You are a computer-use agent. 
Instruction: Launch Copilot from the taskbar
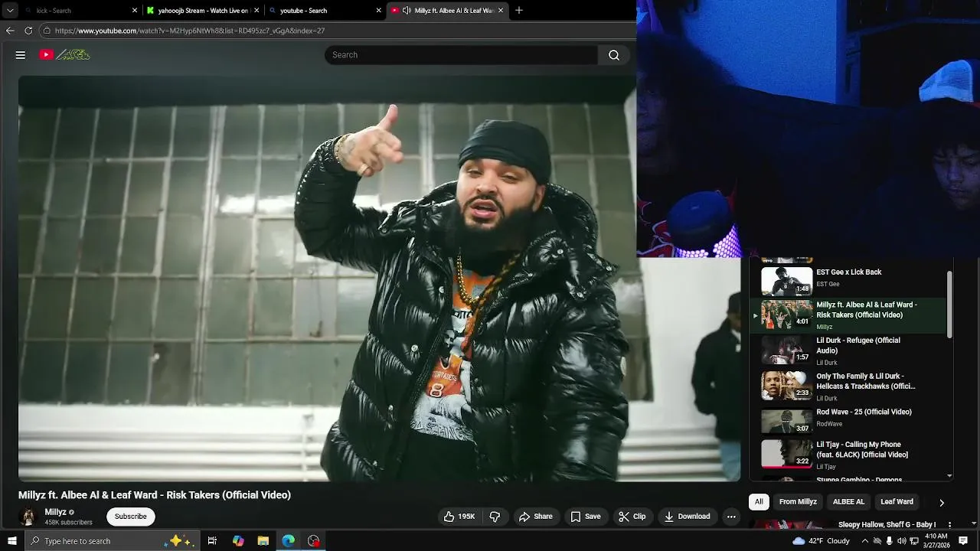(238, 541)
